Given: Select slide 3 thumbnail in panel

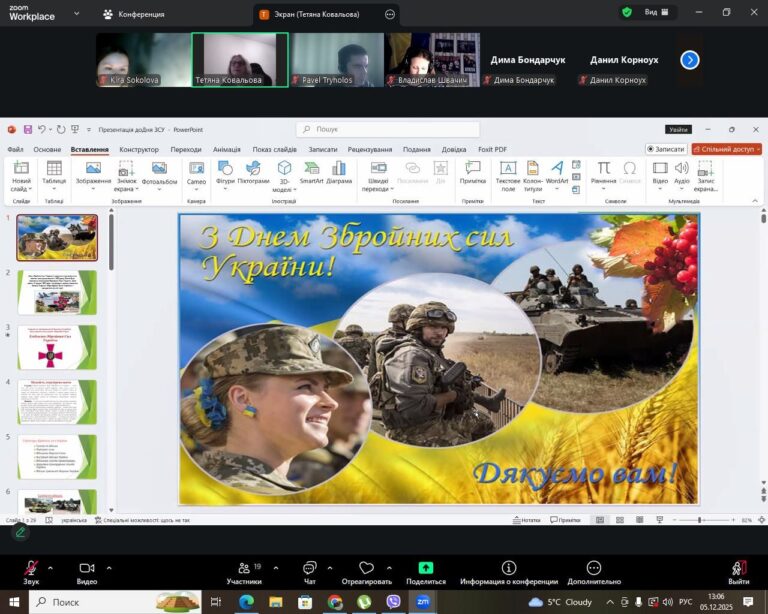Looking at the screenshot, I should pyautogui.click(x=57, y=347).
